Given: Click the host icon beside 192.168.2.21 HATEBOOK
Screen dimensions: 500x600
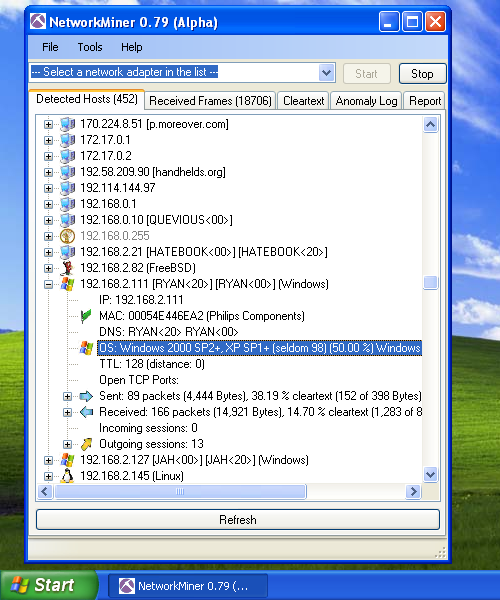Looking at the screenshot, I should point(67,252).
